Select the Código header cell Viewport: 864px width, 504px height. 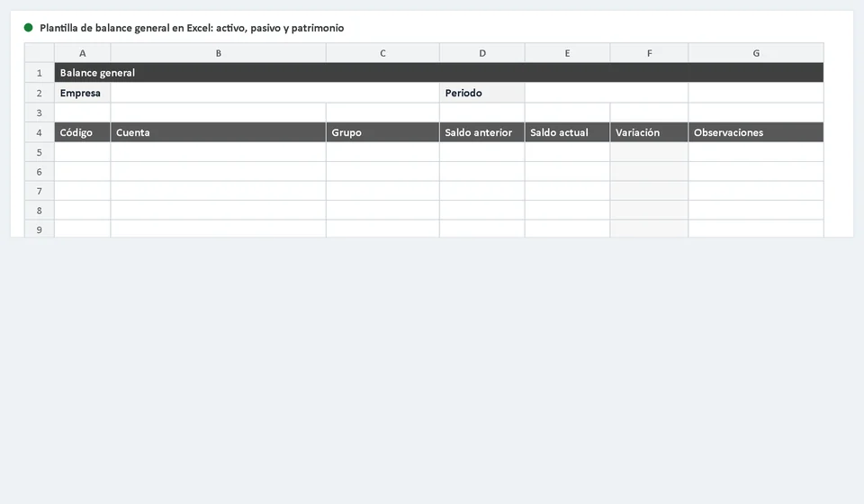coord(83,132)
